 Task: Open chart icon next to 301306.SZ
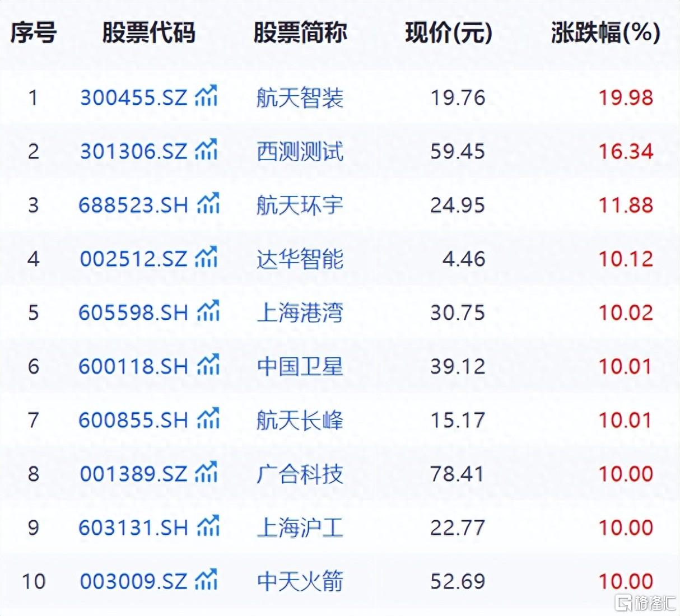(x=206, y=151)
